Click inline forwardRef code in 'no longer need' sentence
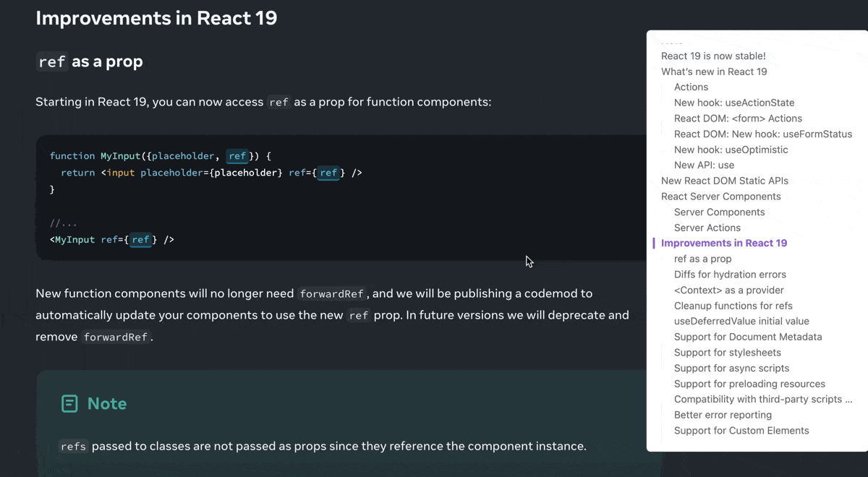The height and width of the screenshot is (477, 868). tap(333, 293)
